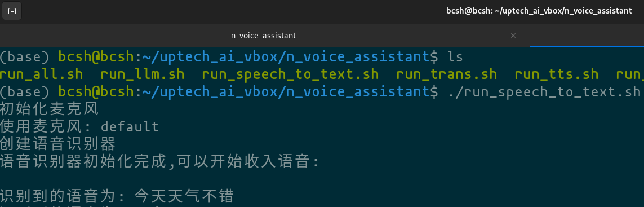Click run_all.sh in the ls output
This screenshot has height=207, width=644.
(42, 74)
